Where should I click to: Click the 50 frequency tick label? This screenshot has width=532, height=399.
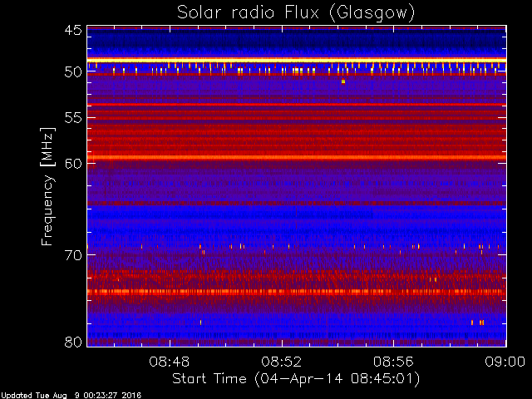click(73, 72)
